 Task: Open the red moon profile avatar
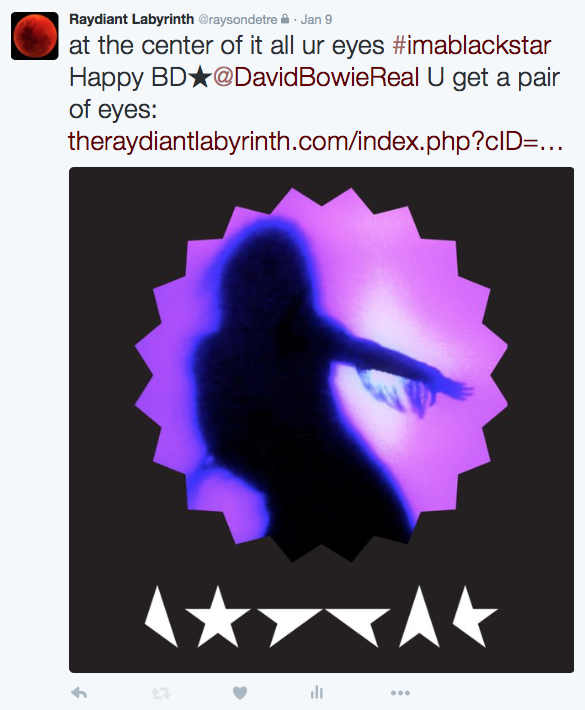click(35, 36)
